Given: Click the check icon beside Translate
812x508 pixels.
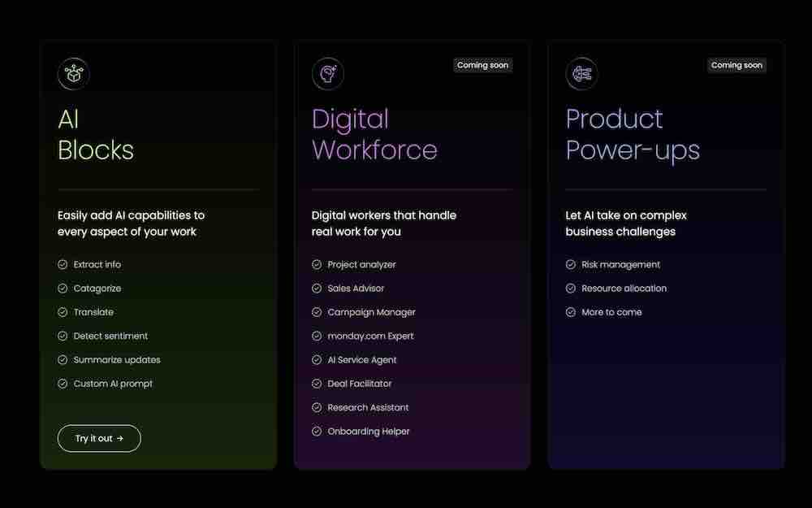Looking at the screenshot, I should click(x=63, y=312).
